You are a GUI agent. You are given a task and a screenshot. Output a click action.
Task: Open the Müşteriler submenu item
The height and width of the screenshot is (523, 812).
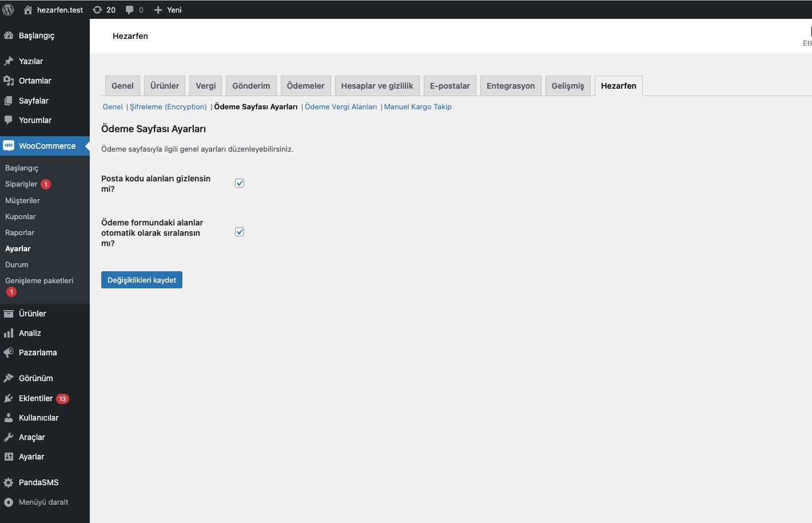pos(22,200)
